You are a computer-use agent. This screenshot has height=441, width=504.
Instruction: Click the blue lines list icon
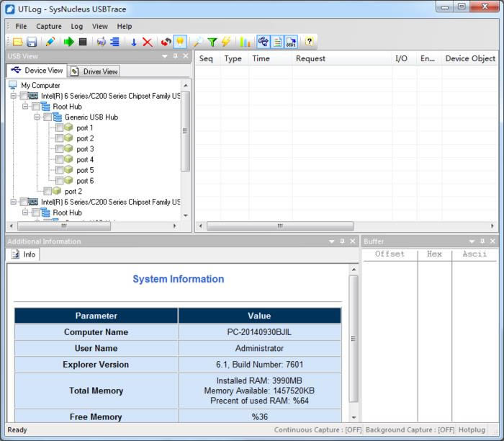click(114, 42)
